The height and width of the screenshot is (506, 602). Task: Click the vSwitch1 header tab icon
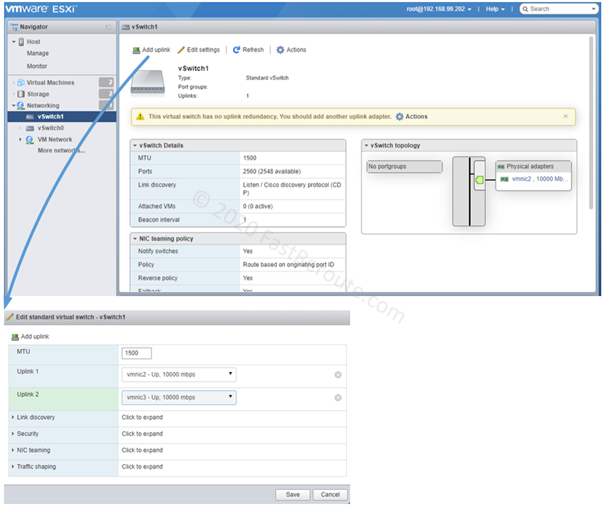125,27
